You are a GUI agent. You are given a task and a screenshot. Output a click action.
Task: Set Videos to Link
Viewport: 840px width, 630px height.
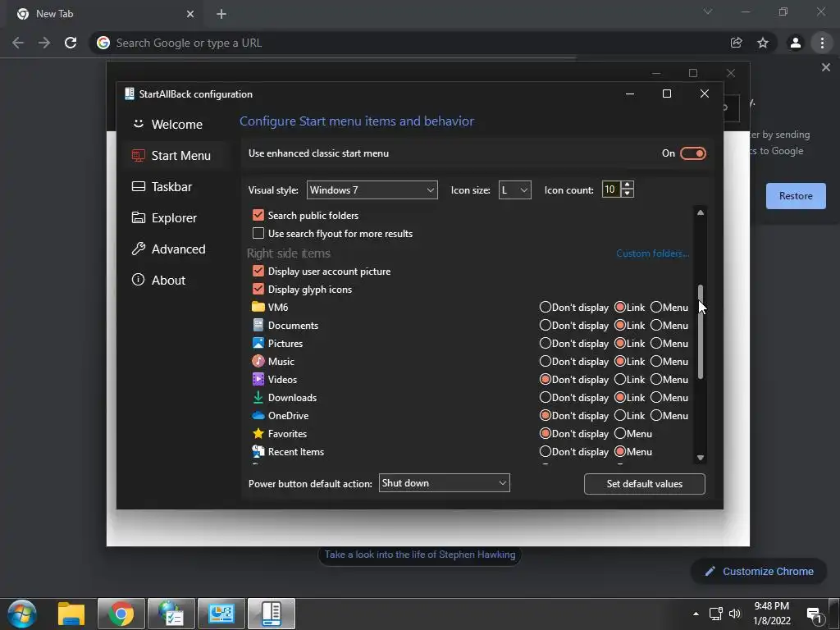click(620, 379)
